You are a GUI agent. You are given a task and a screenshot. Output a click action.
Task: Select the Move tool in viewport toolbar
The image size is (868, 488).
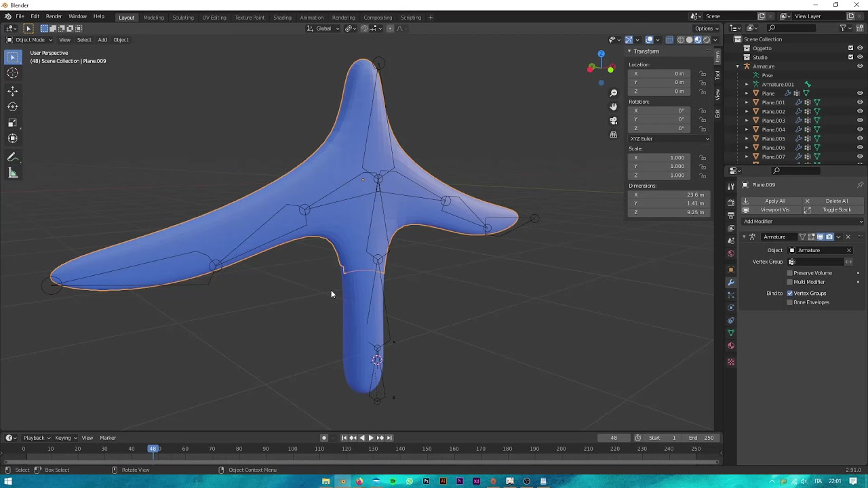(12, 91)
